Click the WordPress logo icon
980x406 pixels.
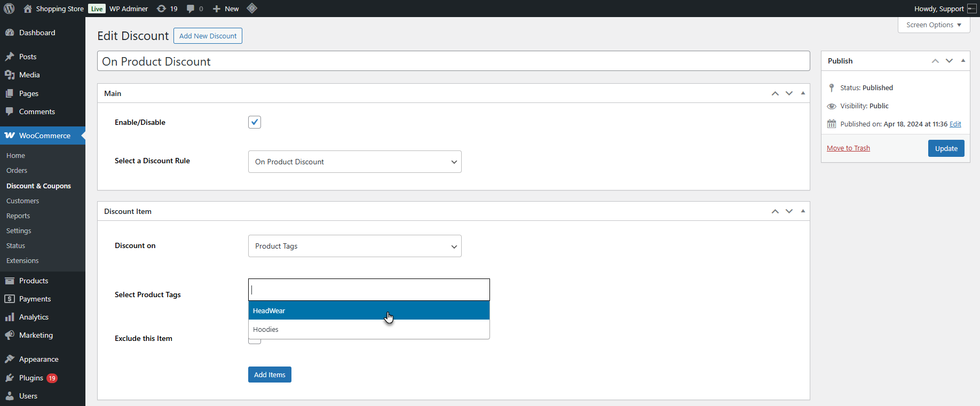pos(9,9)
